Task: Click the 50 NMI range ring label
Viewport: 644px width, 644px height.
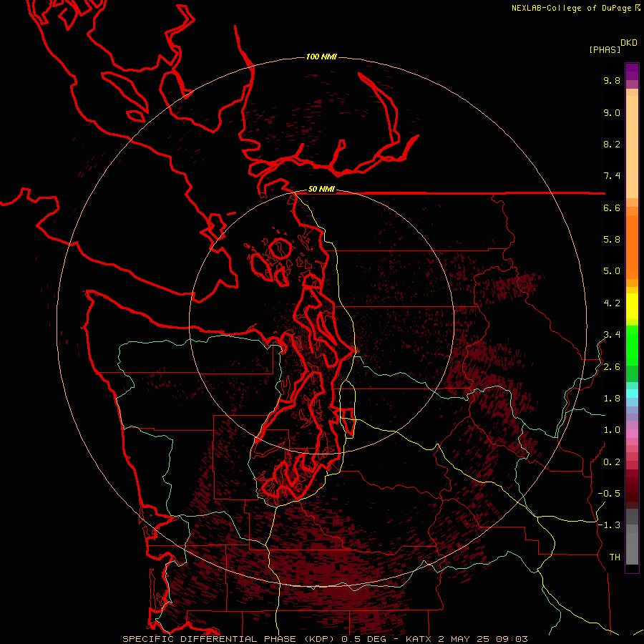Action: click(x=321, y=190)
